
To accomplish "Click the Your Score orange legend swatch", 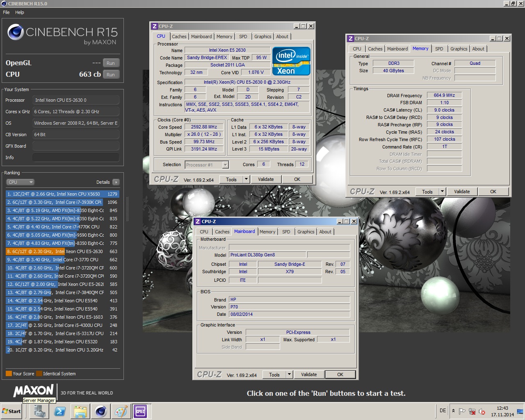I will coord(9,374).
